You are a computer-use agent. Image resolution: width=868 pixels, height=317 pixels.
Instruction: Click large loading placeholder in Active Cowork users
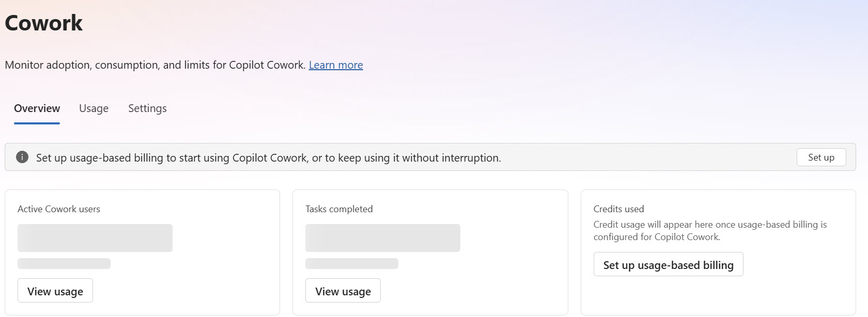[95, 238]
